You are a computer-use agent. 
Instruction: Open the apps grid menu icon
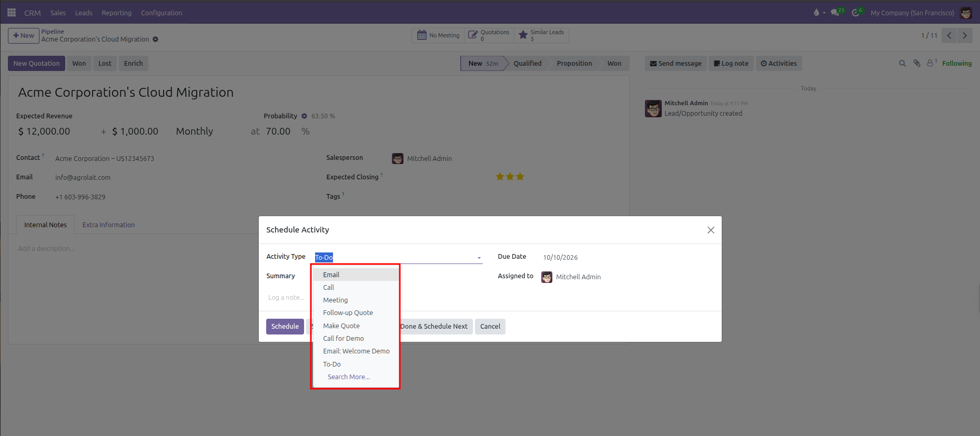[12, 13]
